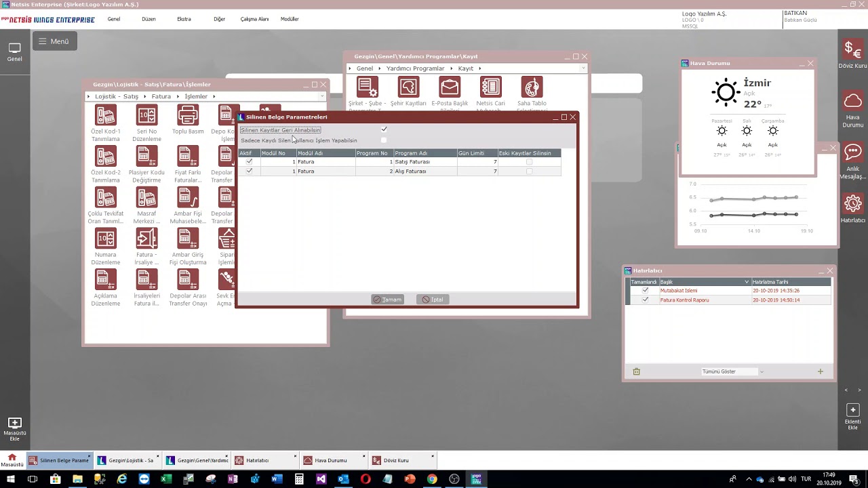Click Fatura breadcrumb segment in Lojistik window
868x488 pixels.
161,96
